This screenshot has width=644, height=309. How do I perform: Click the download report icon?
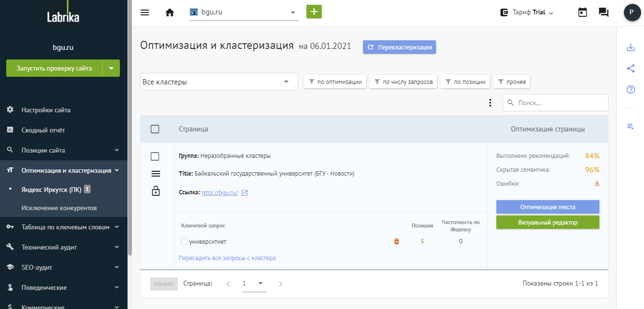click(631, 48)
